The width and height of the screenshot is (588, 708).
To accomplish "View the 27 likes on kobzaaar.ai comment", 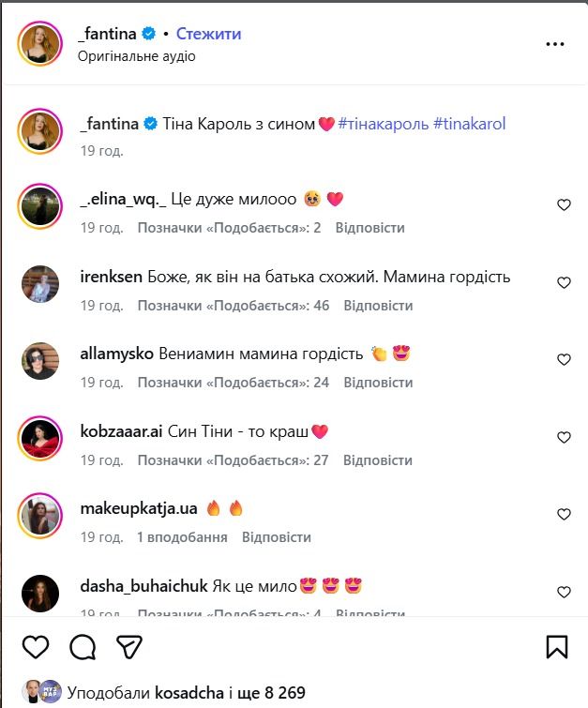I will (233, 460).
